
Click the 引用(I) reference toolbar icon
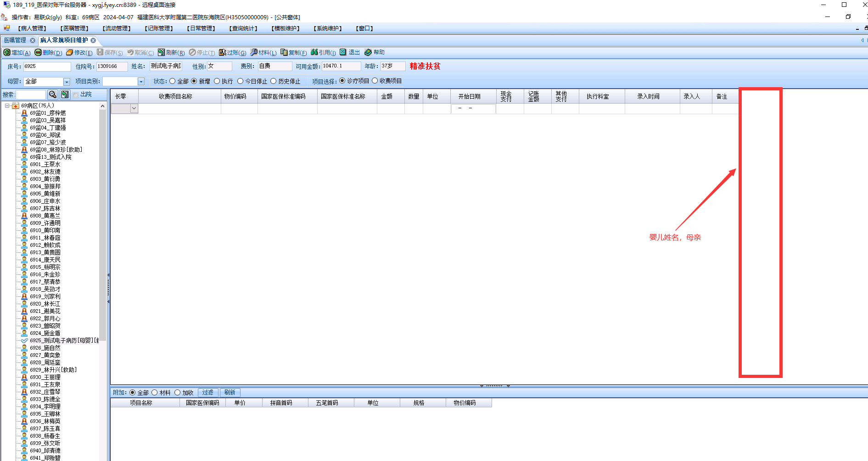(x=314, y=52)
